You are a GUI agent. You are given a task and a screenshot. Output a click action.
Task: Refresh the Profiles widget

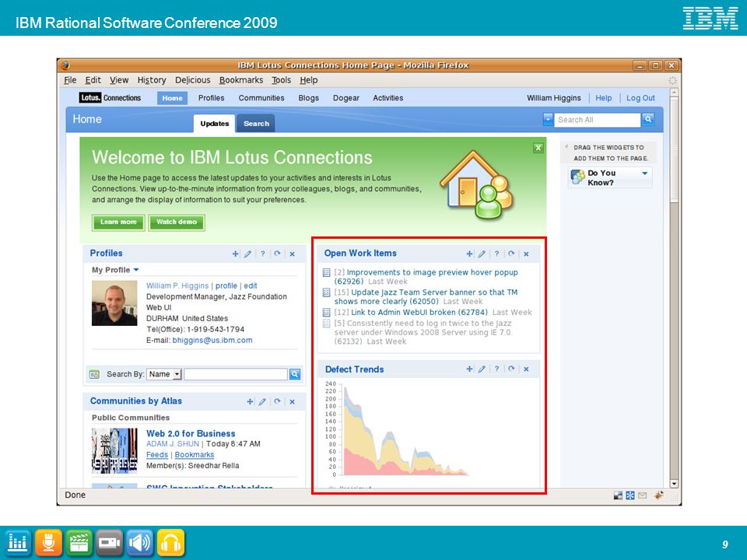tap(277, 254)
